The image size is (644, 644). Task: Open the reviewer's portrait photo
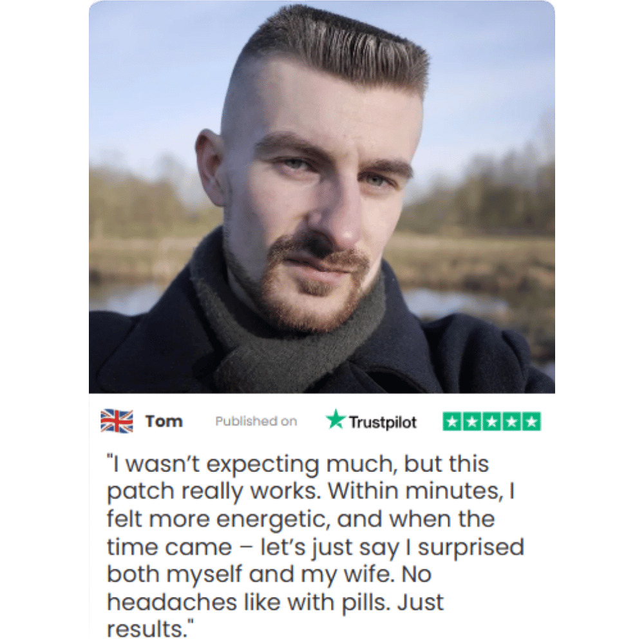(322, 197)
